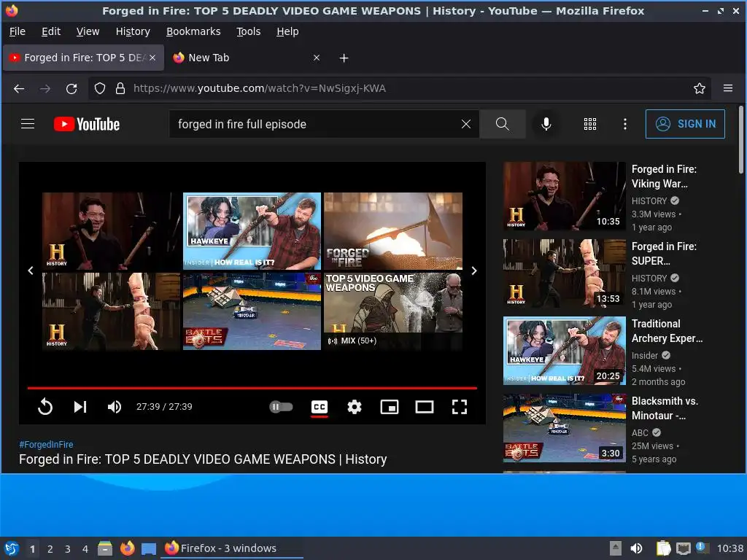Switch to workspace 2
The width and height of the screenshot is (747, 560).
[50, 548]
